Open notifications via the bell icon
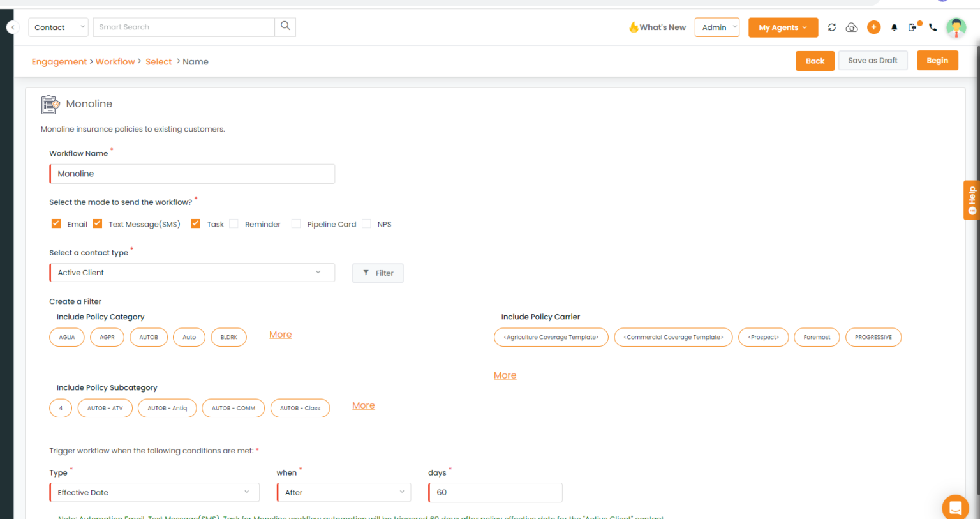 tap(894, 27)
